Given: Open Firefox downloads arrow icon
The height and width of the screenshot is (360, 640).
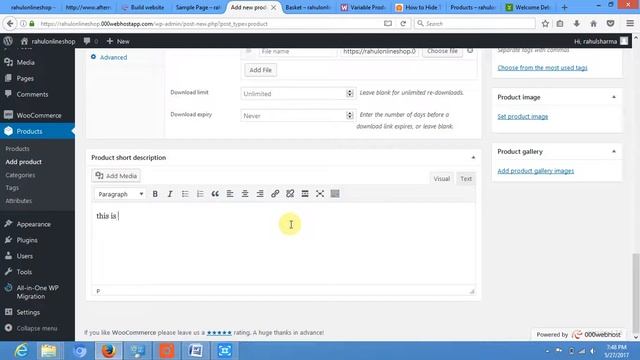Looking at the screenshot, I should coord(576,24).
